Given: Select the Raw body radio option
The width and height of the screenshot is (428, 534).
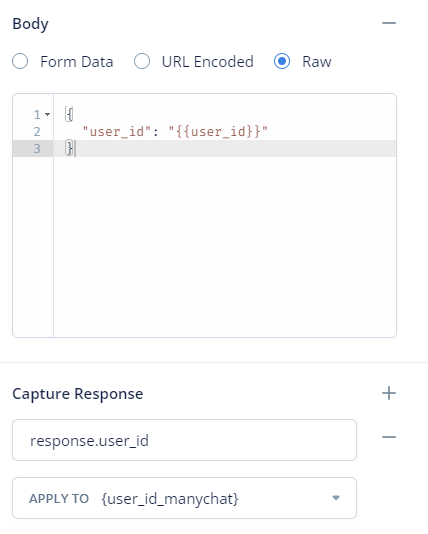Looking at the screenshot, I should [x=282, y=62].
